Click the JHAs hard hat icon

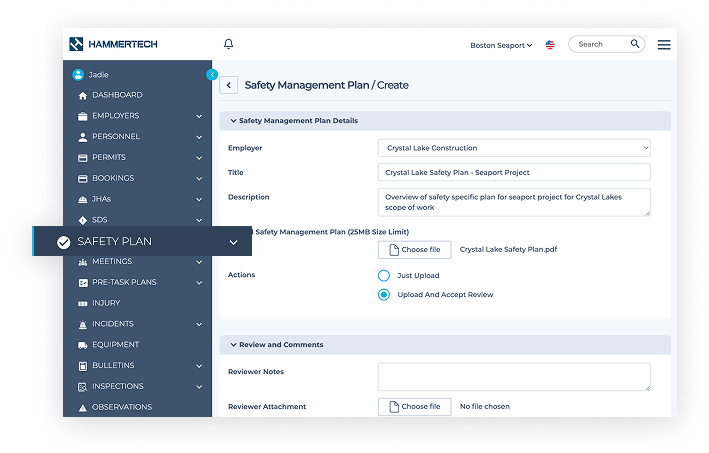point(82,199)
